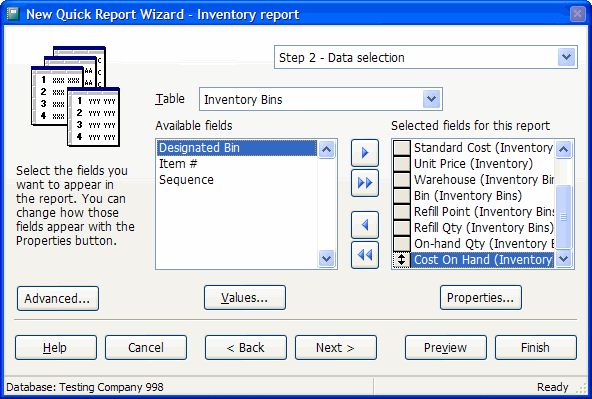The height and width of the screenshot is (399, 592).
Task: Click Available fields scroll down arrow
Action: pos(326,259)
